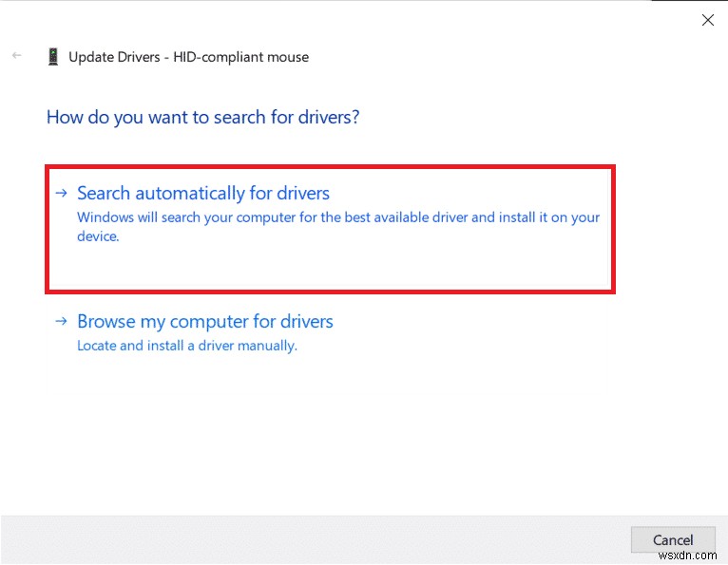Click the 'How do you want to search' heading

(202, 118)
